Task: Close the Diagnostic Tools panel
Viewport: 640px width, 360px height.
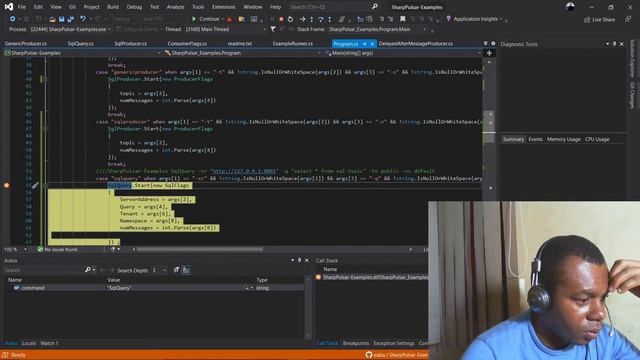Action: click(622, 44)
